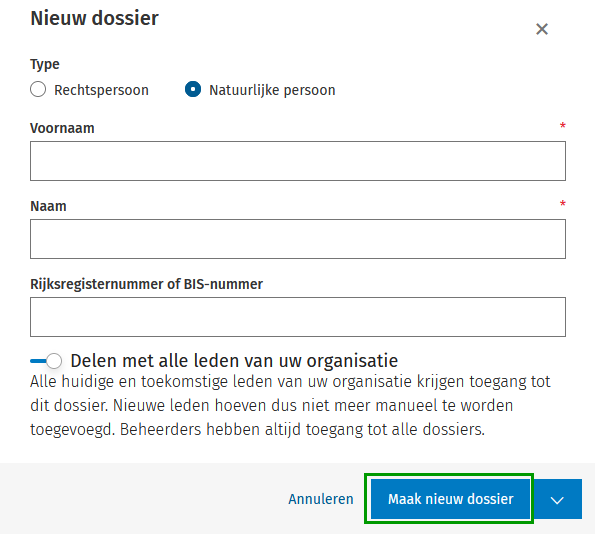Image resolution: width=595 pixels, height=534 pixels.
Task: Click the Rechtspersoon label text
Action: (x=101, y=90)
